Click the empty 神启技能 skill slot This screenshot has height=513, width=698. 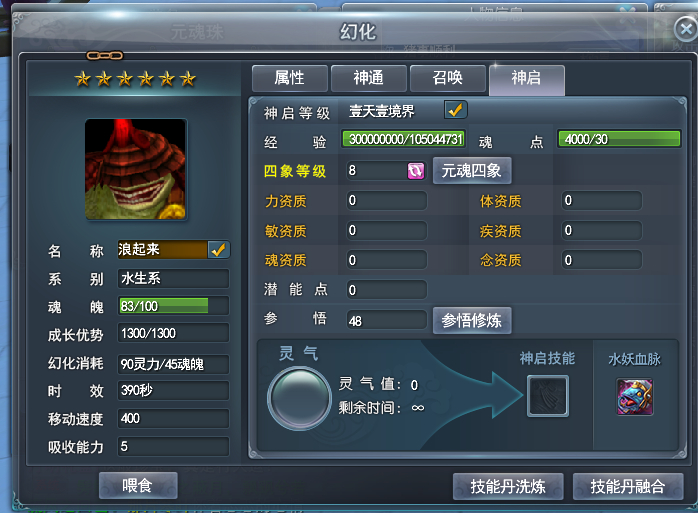click(x=548, y=396)
